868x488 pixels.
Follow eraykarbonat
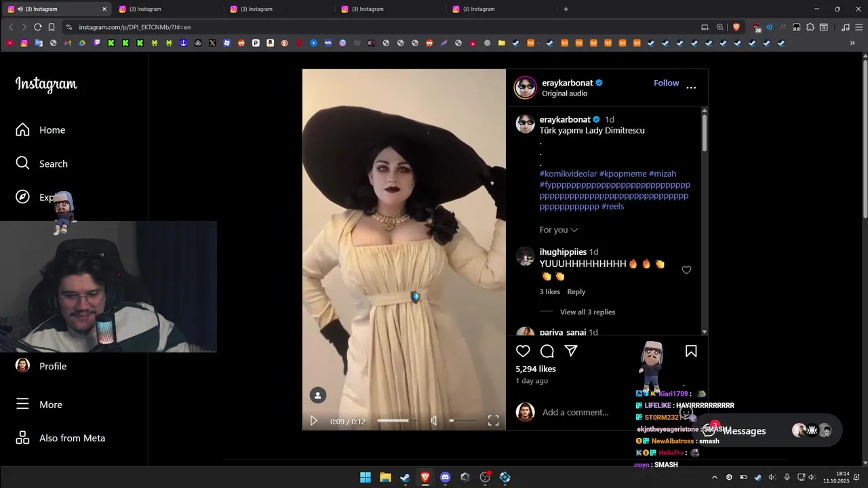[666, 83]
